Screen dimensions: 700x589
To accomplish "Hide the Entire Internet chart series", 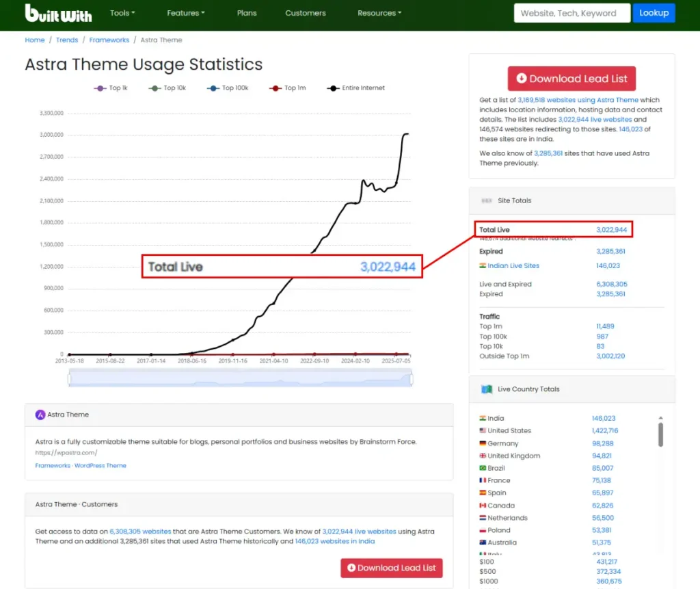I will pyautogui.click(x=356, y=88).
